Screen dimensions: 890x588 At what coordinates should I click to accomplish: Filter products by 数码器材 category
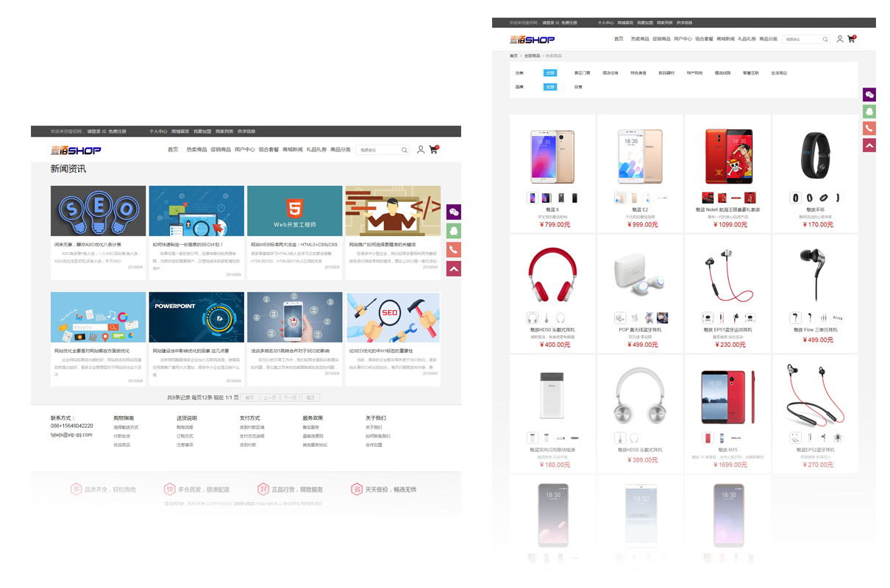click(x=666, y=73)
